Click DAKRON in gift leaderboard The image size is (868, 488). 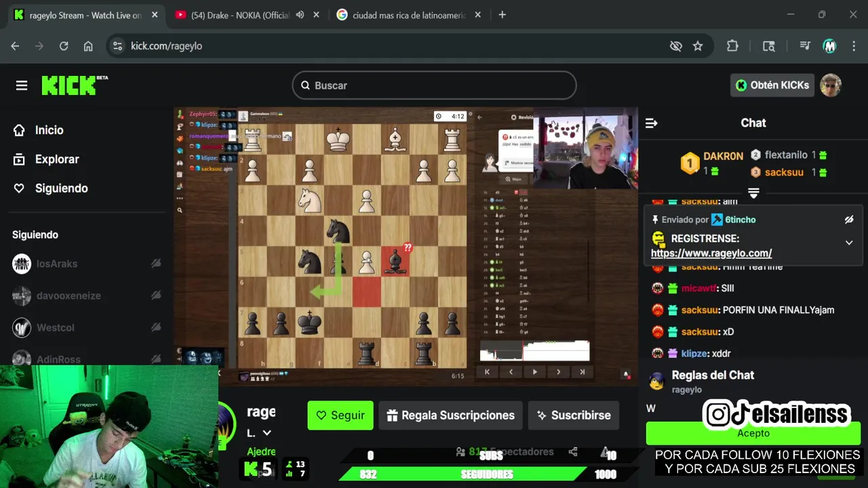tap(723, 156)
